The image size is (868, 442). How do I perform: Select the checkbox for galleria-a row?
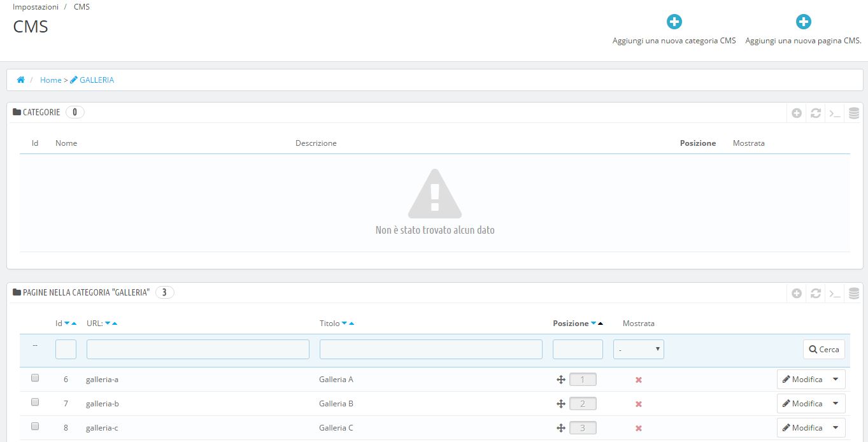tap(35, 378)
